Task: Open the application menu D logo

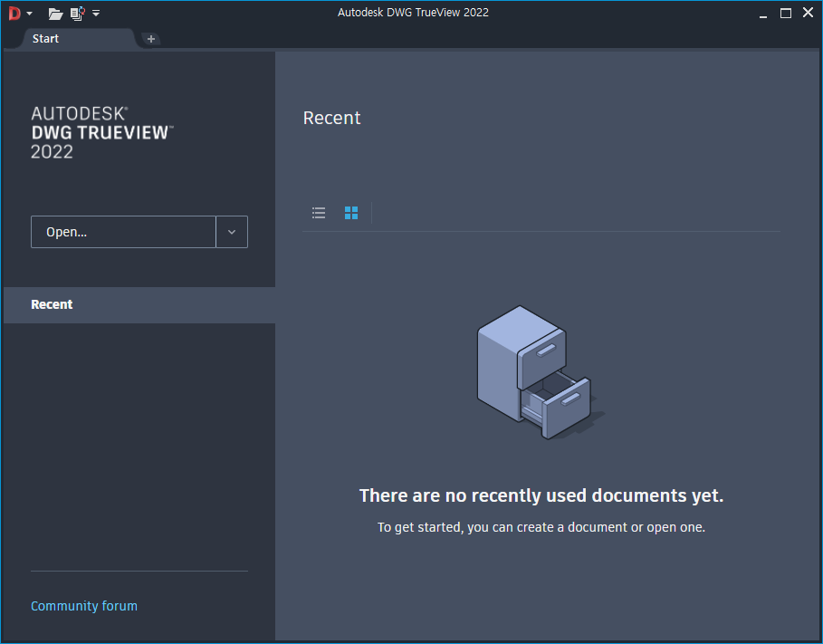Action: coord(14,13)
